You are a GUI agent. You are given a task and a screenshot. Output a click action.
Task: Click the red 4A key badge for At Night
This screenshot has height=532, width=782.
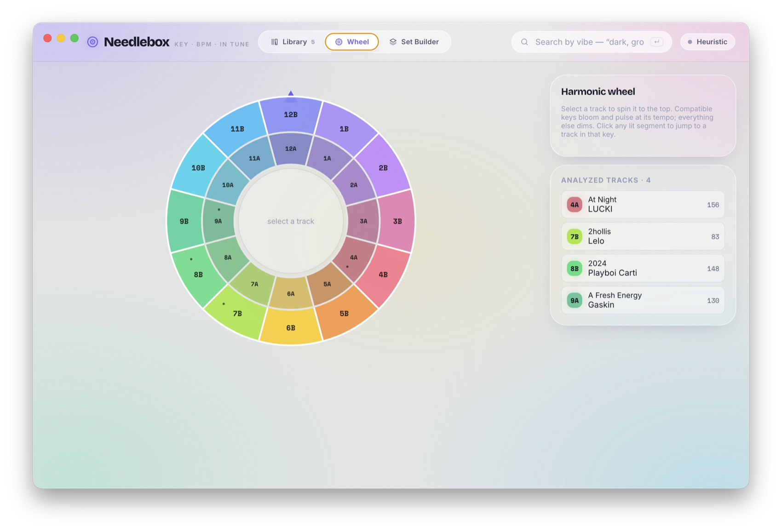click(x=575, y=205)
